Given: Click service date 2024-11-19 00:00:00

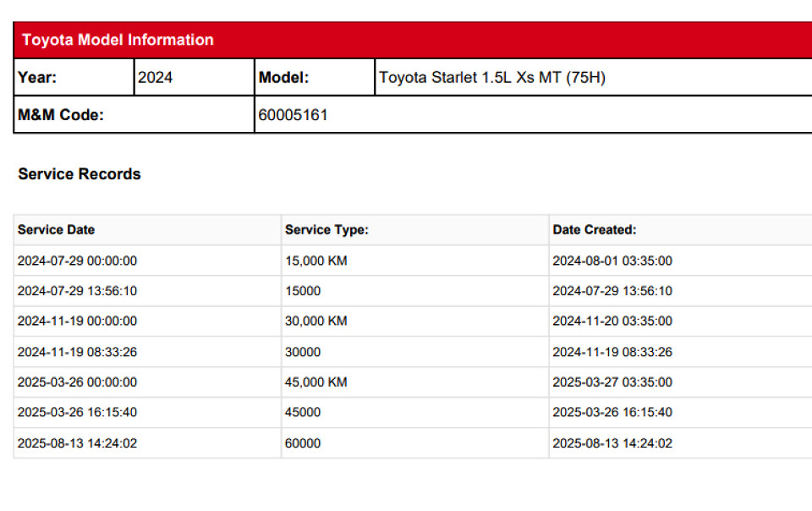Looking at the screenshot, I should 77,321.
